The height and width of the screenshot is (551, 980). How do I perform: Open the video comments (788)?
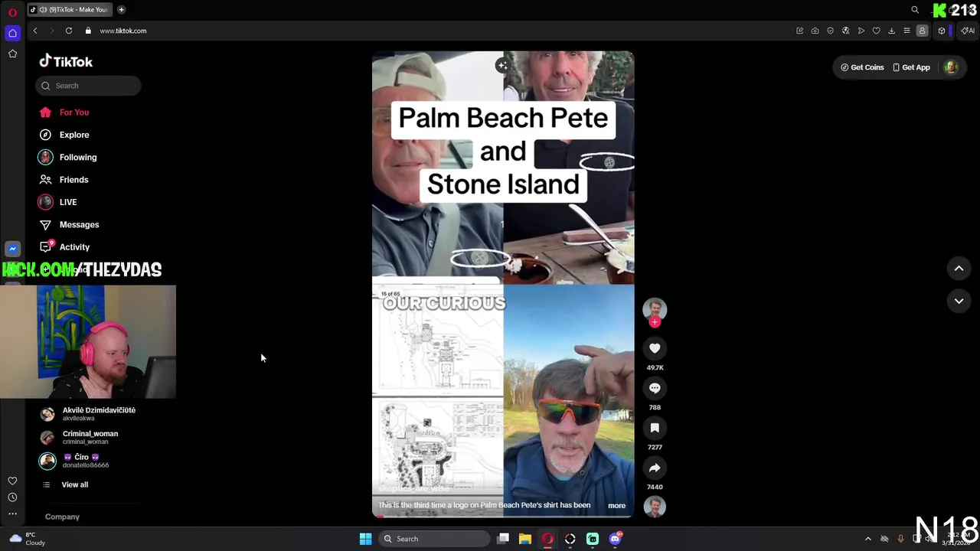coord(655,388)
